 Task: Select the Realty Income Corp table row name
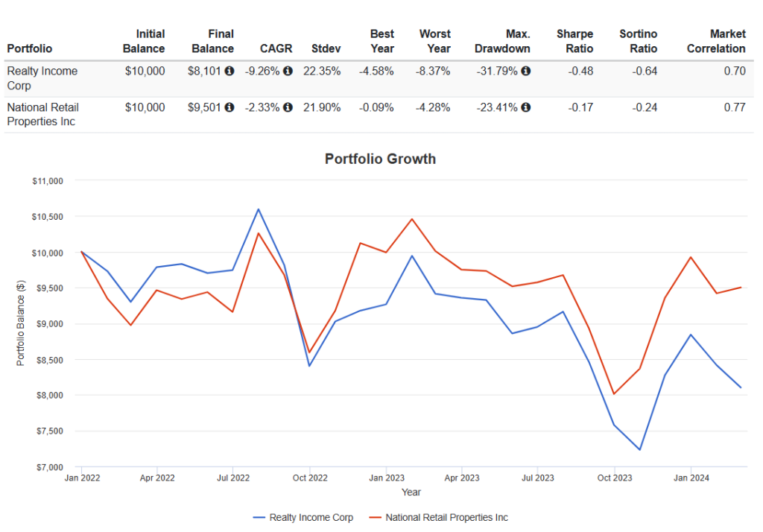[x=42, y=78]
